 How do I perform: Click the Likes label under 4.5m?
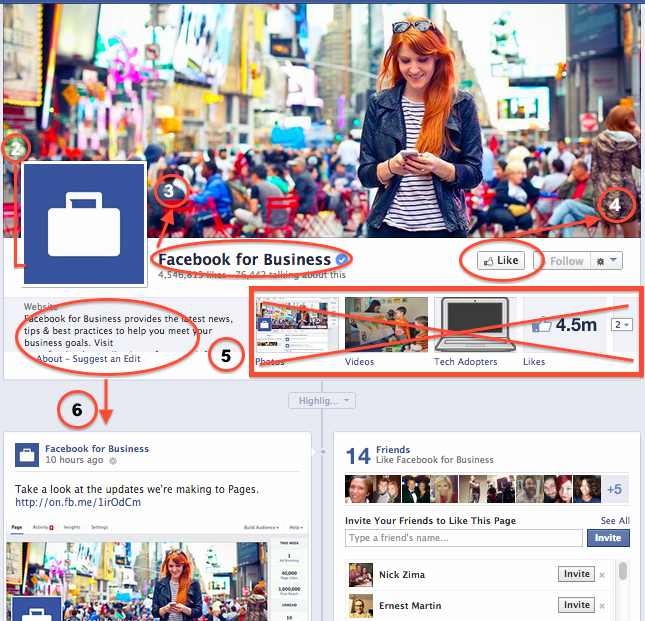coord(534,362)
